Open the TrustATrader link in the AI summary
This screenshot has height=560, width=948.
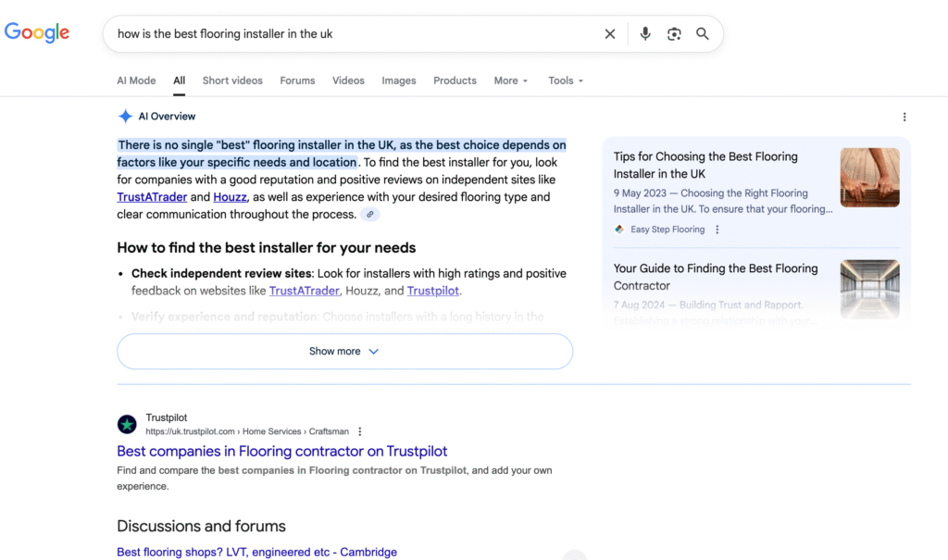pyautogui.click(x=153, y=196)
